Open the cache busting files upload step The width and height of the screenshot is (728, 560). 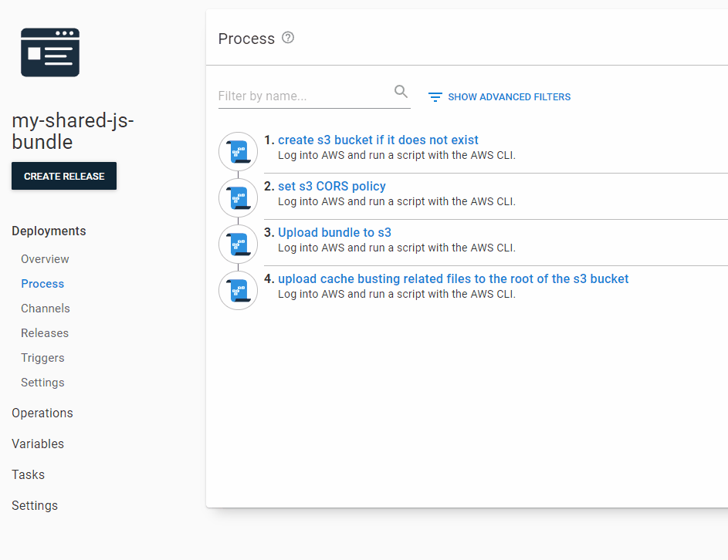453,278
